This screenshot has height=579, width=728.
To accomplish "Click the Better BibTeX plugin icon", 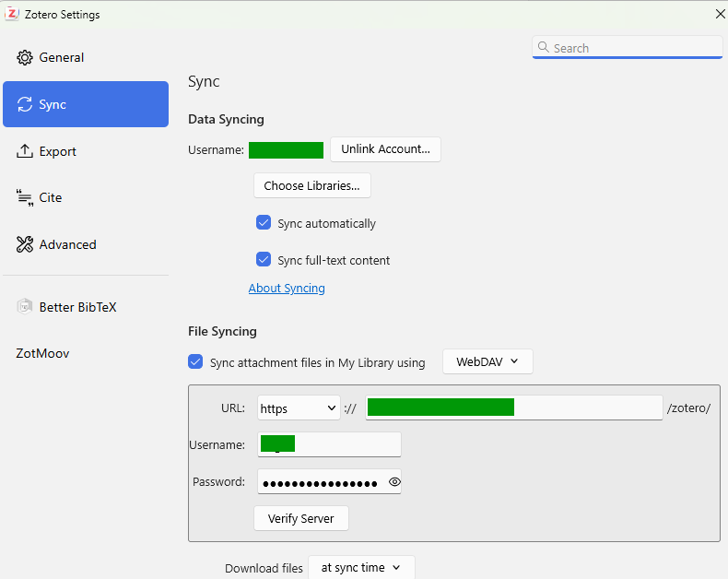I will pyautogui.click(x=25, y=307).
